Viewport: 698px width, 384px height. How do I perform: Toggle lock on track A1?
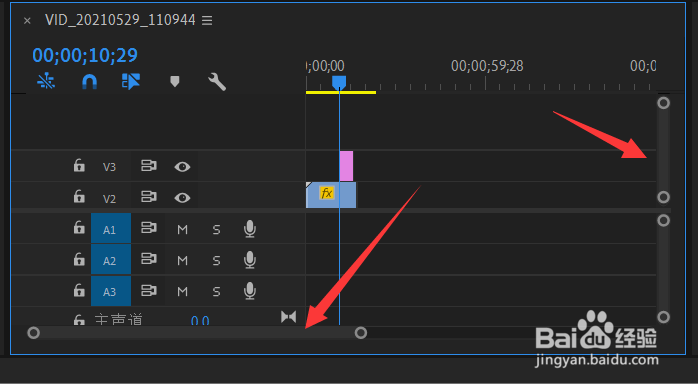click(79, 227)
